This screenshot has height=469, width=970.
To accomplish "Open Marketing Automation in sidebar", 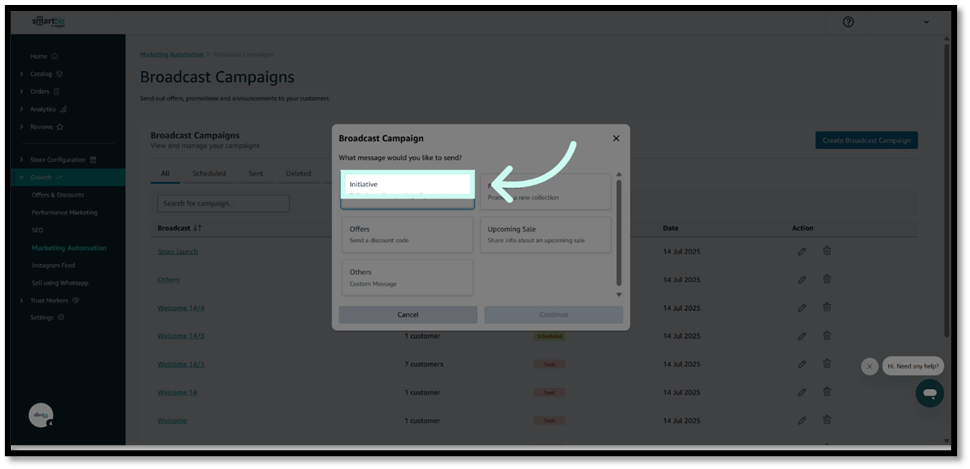I will [69, 248].
